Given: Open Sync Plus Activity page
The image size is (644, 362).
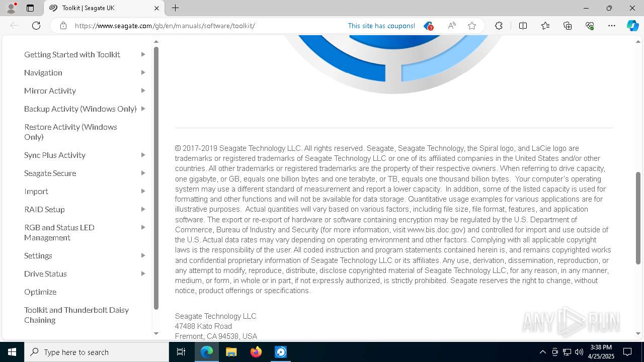Looking at the screenshot, I should (x=55, y=155).
